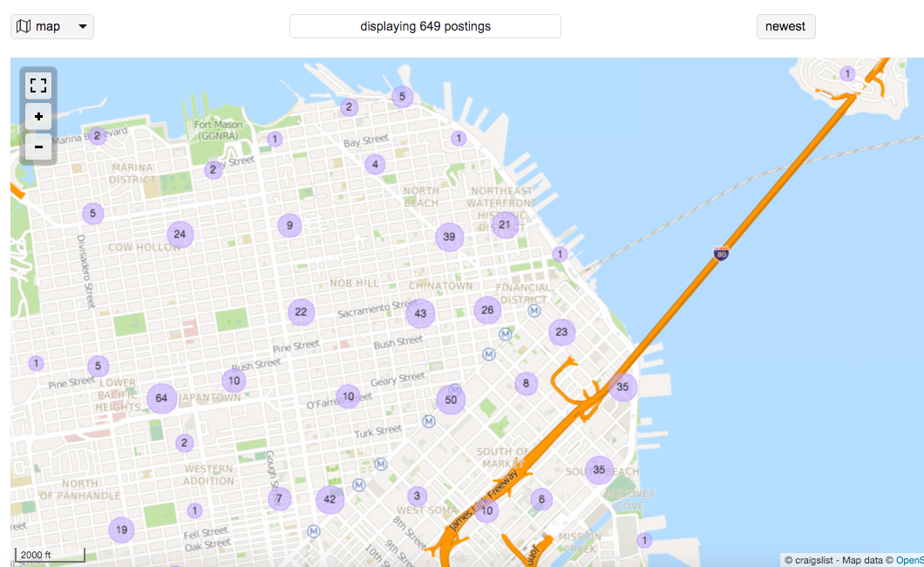The image size is (924, 567).
Task: Open the map view mode dropdown
Action: pos(51,26)
